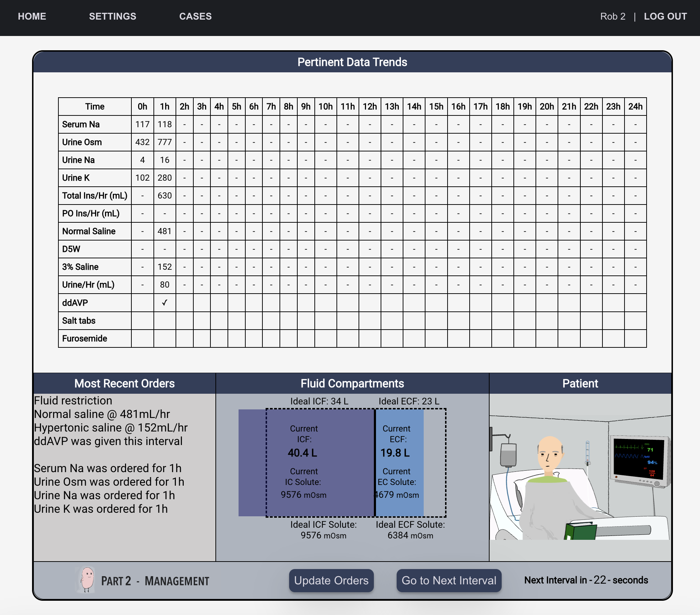Expand the Fluid Compartments panel
This screenshot has height=615, width=700.
pos(352,383)
